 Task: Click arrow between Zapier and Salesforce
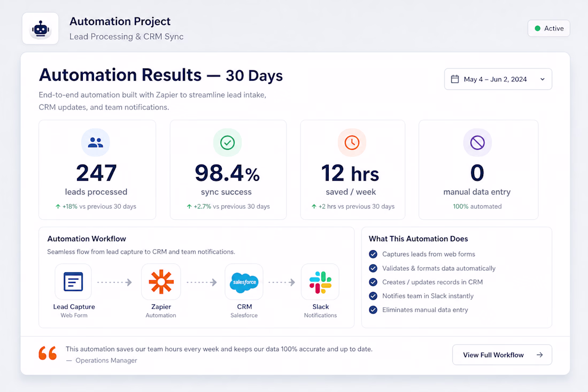[x=202, y=282]
